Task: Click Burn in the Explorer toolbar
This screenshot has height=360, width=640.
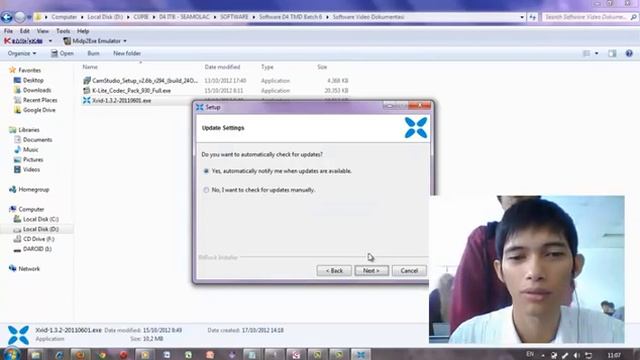Action: pos(93,53)
